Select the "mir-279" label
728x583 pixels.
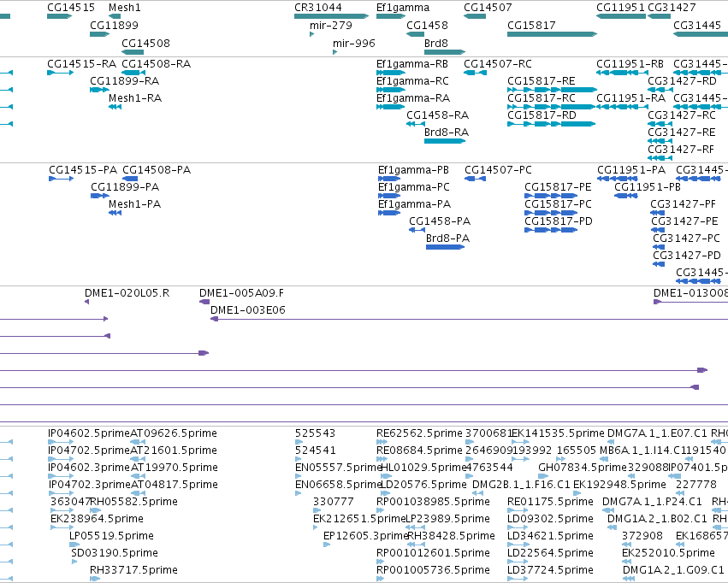point(331,25)
